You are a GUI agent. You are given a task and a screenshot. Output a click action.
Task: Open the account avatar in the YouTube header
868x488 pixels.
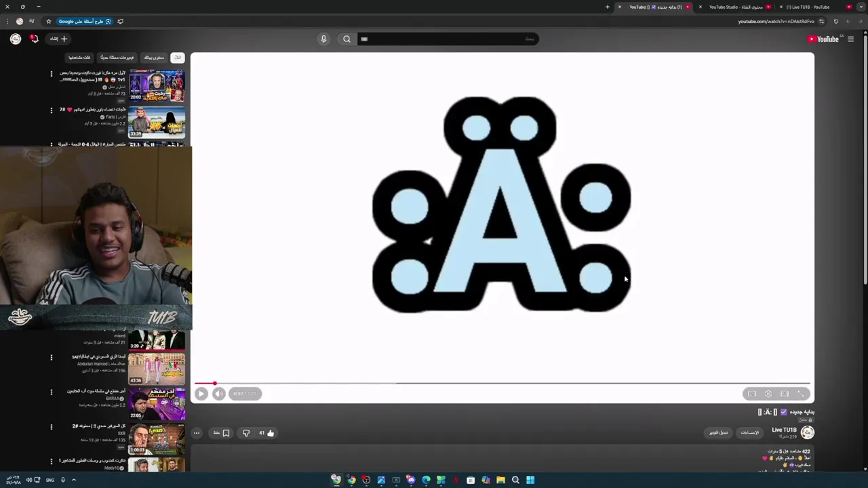15,39
